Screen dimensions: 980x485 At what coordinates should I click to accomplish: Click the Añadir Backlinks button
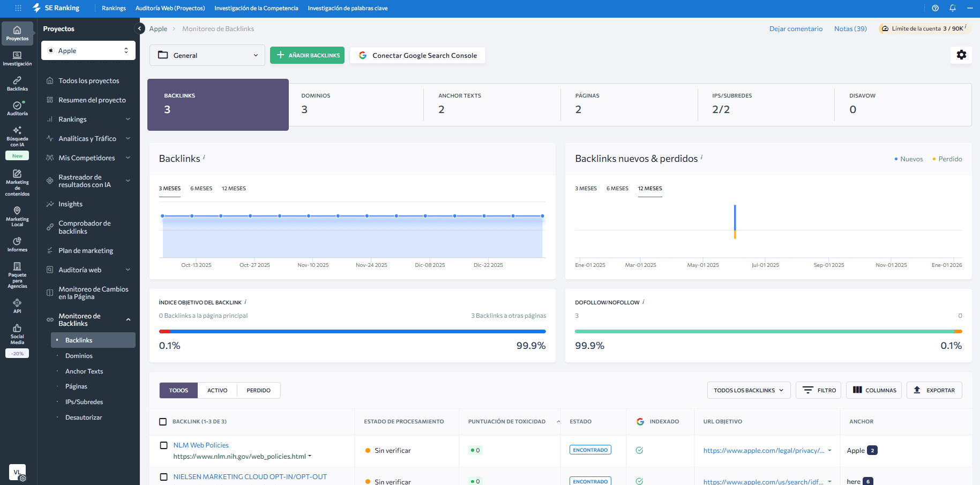tap(307, 55)
